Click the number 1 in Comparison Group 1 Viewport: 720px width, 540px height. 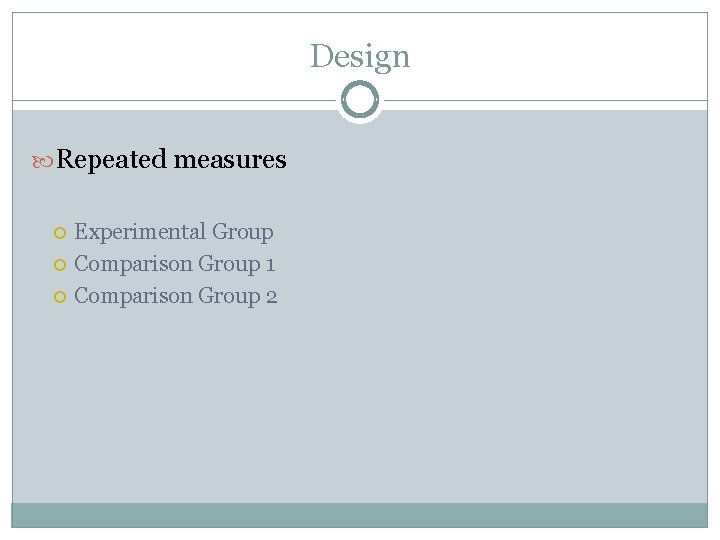270,265
